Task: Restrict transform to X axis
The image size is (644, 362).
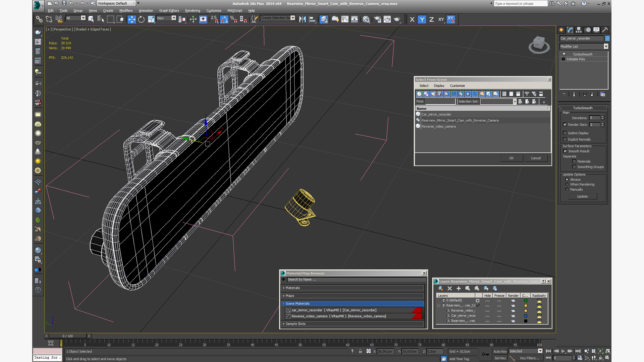Action: click(412, 19)
